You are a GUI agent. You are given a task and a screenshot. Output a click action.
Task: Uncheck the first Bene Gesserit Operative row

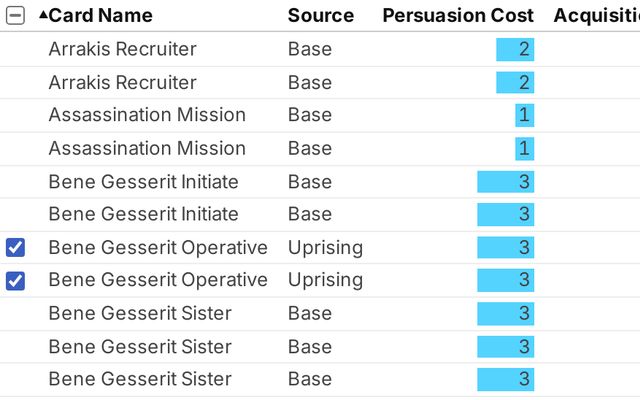[x=15, y=248]
